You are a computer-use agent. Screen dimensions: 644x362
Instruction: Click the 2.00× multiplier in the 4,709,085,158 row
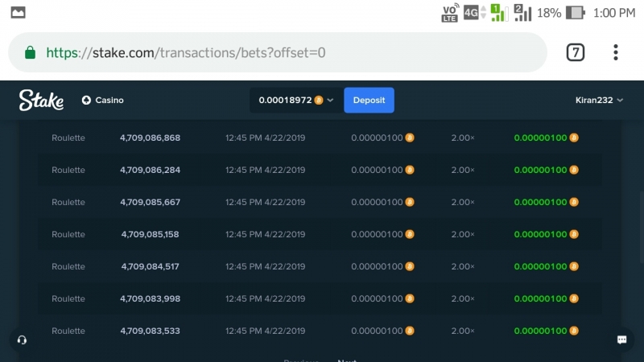[463, 234]
